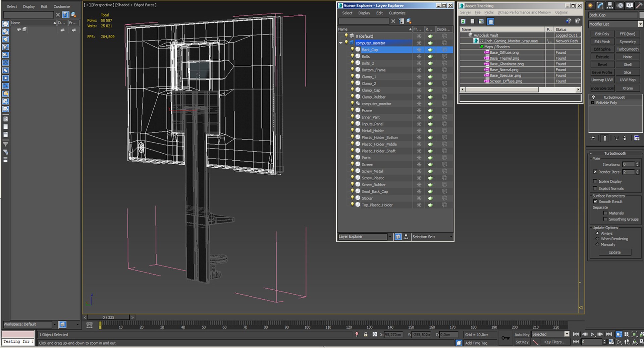Click Refresh icon in Asset Tracking toolbar

tap(463, 21)
